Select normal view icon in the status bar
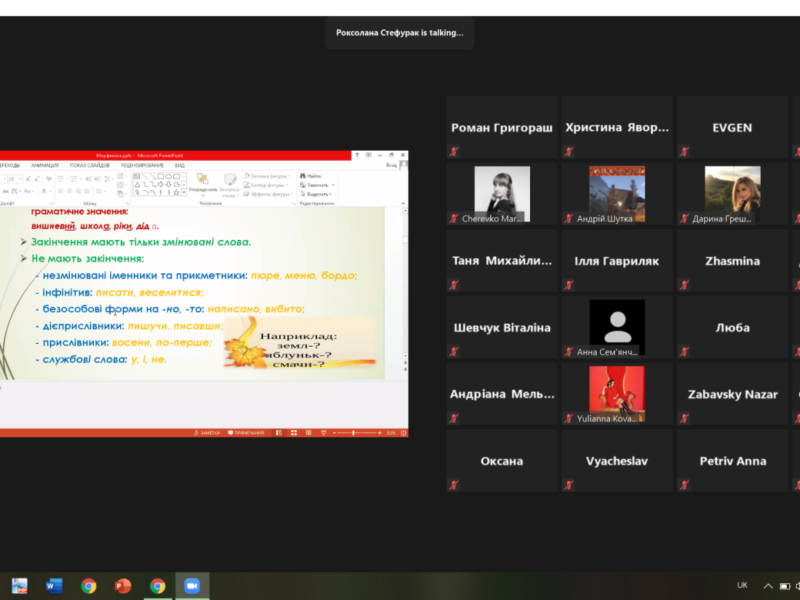 tap(277, 432)
